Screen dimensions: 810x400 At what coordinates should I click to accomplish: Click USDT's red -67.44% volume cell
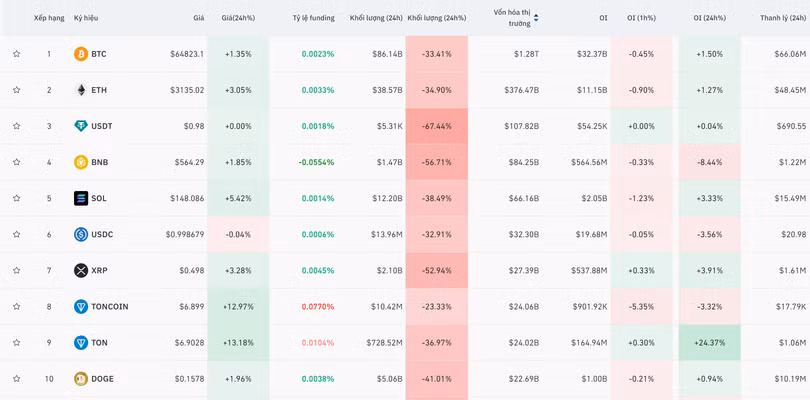click(x=436, y=126)
